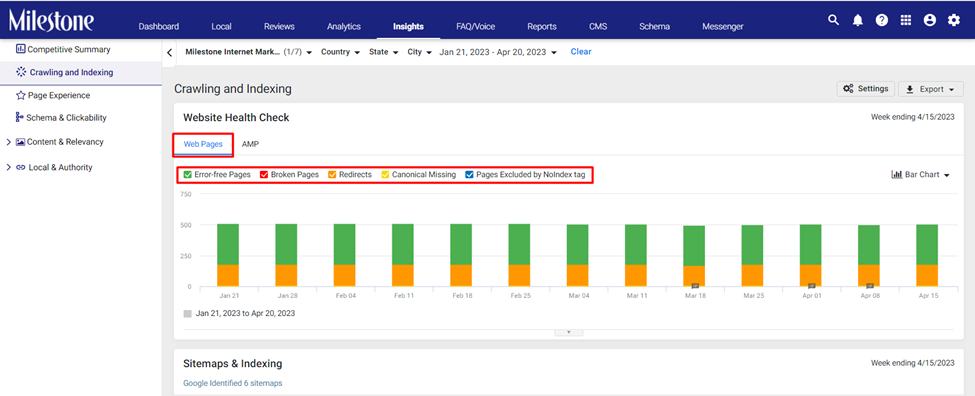Open the help question mark icon
This screenshot has height=396, width=975.
coord(882,21)
